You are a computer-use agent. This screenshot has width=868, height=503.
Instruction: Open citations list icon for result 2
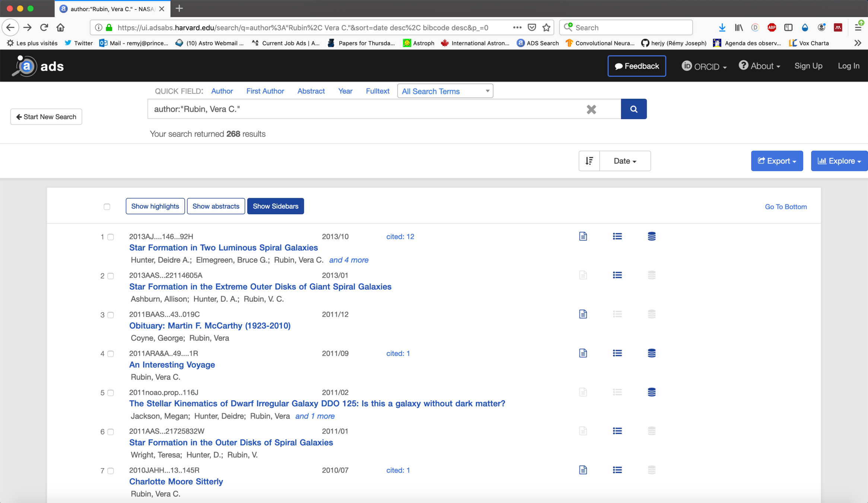click(x=617, y=275)
